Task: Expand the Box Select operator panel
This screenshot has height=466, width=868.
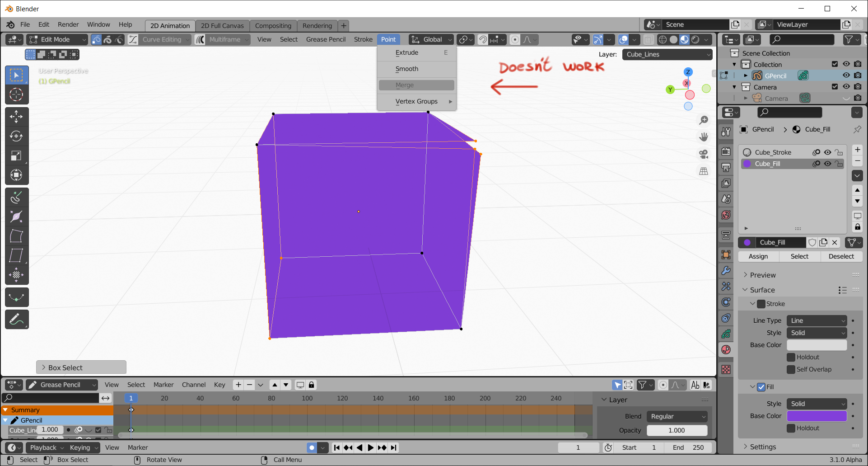Action: pyautogui.click(x=81, y=367)
